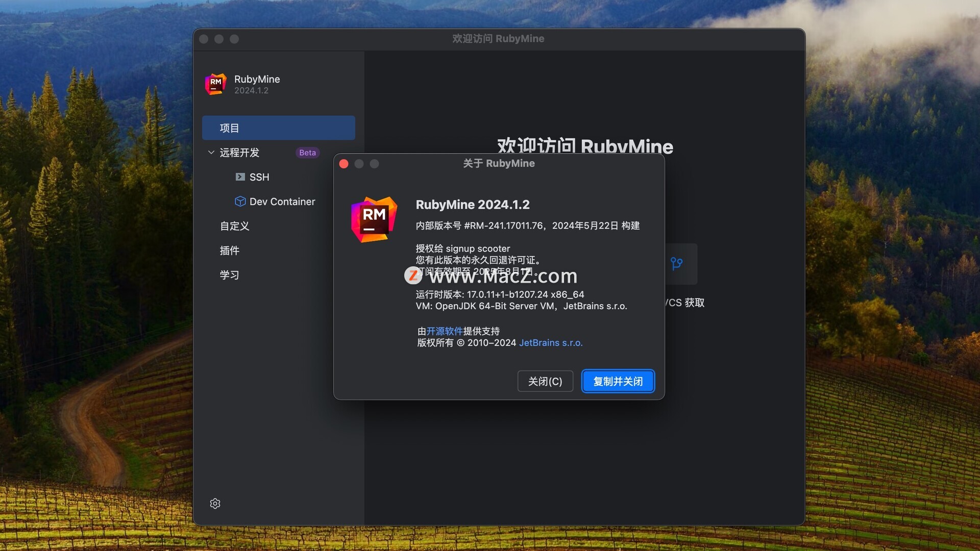Viewport: 980px width, 551px height.
Task: Click the Dev Container icon
Action: 238,201
